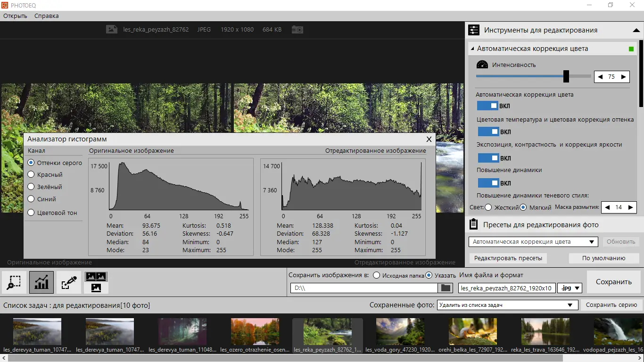Image resolution: width=644 pixels, height=362 pixels.
Task: Open the Справка menu
Action: pos(47,16)
